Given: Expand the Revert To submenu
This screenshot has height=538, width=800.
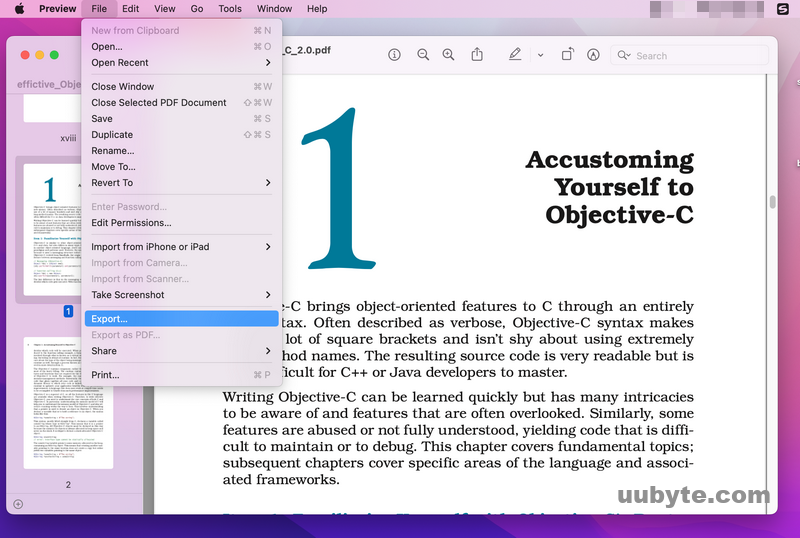Looking at the screenshot, I should 181,183.
